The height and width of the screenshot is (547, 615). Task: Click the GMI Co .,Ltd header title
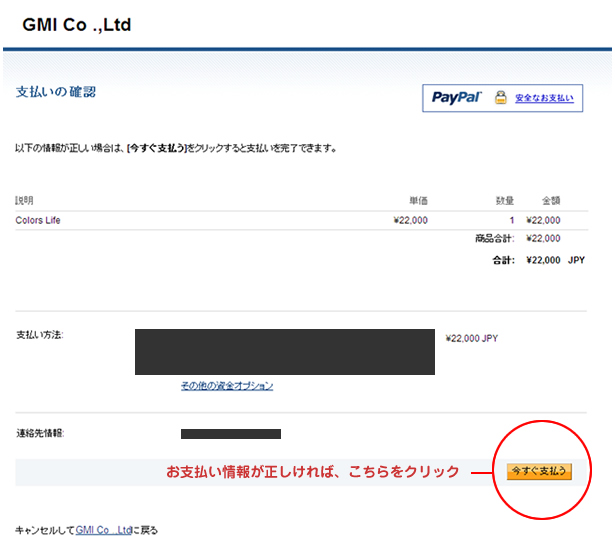pos(76,25)
